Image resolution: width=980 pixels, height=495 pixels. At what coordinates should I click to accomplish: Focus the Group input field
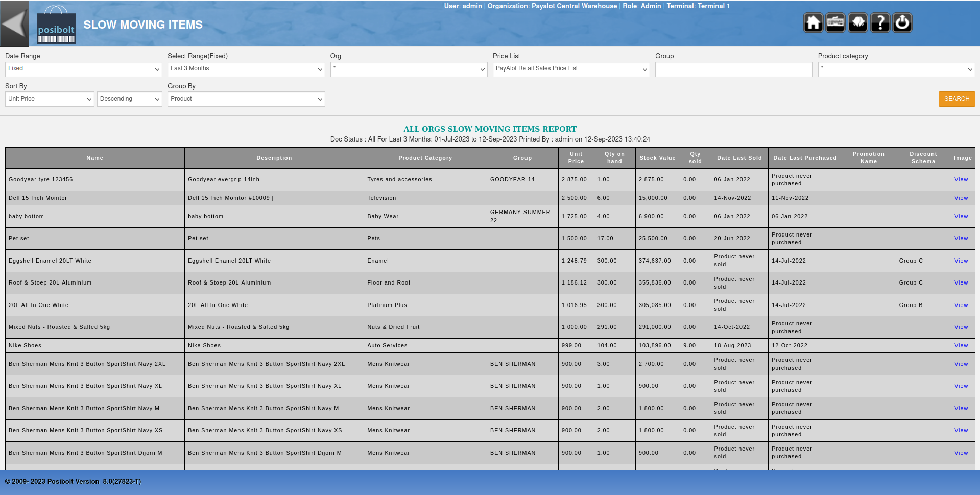734,69
